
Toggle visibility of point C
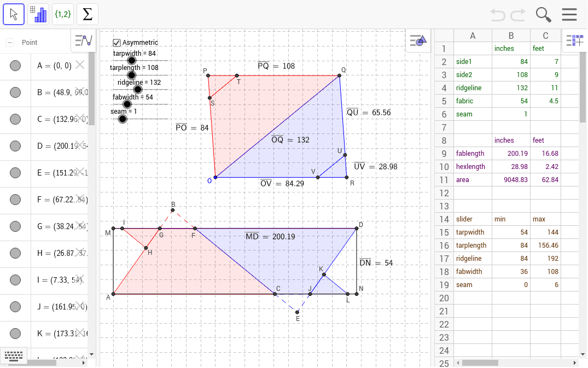(15, 119)
